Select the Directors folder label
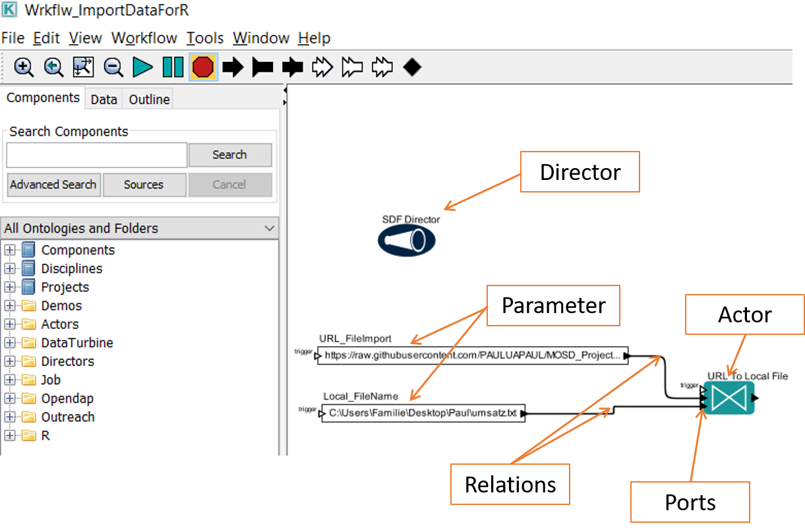805x532 pixels. tap(68, 361)
